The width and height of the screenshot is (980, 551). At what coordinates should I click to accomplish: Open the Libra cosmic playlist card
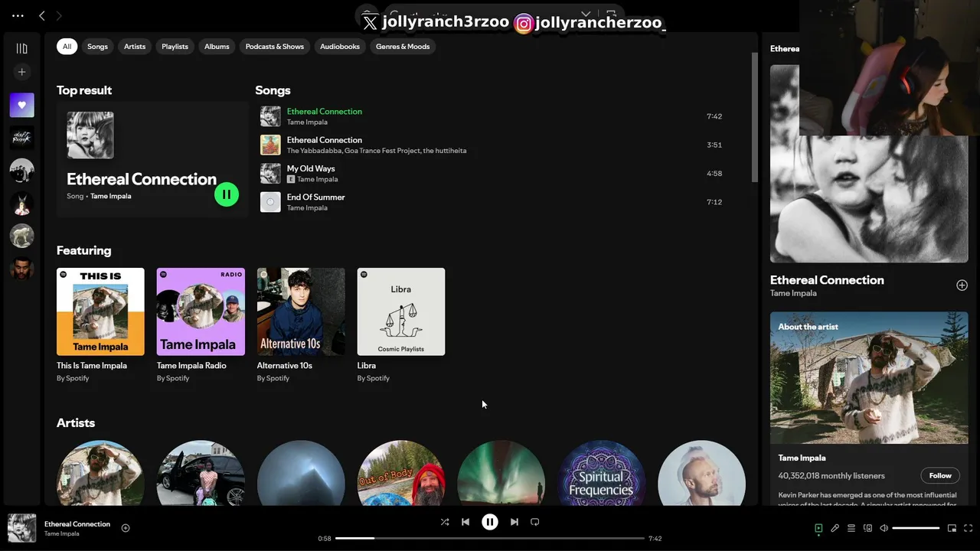click(401, 325)
